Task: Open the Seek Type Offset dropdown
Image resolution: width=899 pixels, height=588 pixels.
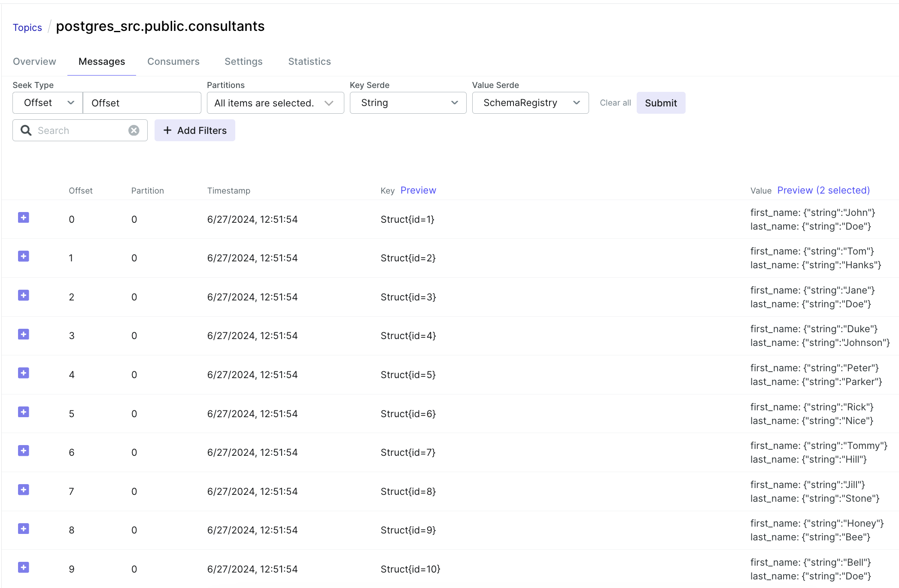Action: pos(48,103)
